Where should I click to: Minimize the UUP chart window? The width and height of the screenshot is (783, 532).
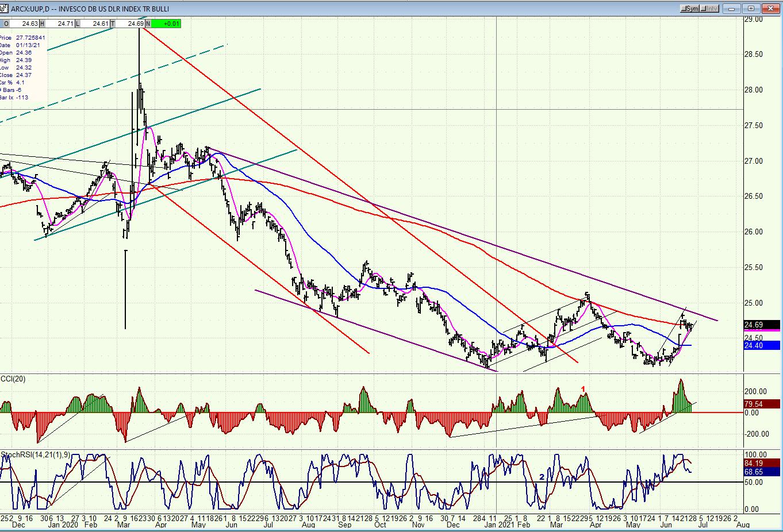tap(732, 9)
